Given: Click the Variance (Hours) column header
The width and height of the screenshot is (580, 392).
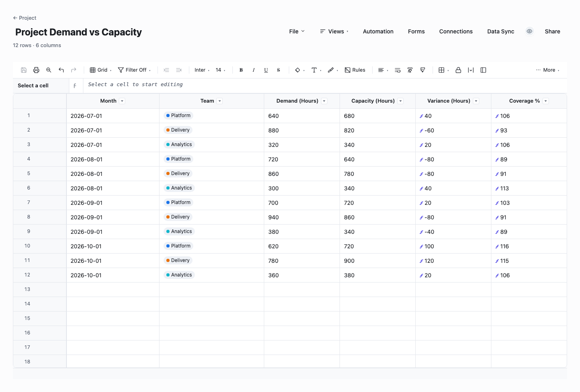Looking at the screenshot, I should (x=454, y=101).
